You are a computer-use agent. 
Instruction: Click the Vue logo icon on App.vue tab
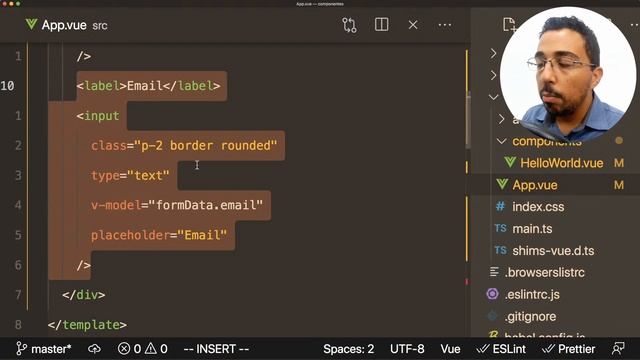(x=31, y=24)
